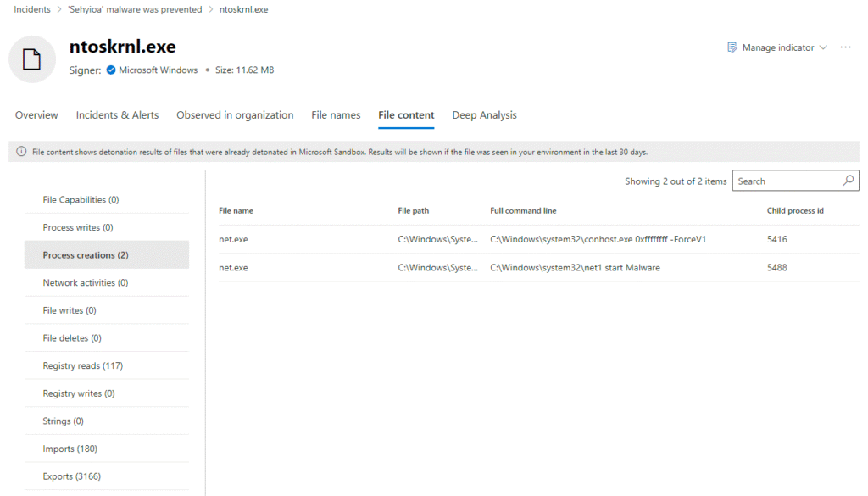Sort by Child process id column header
Screen dimensions: 868x496
coord(795,210)
